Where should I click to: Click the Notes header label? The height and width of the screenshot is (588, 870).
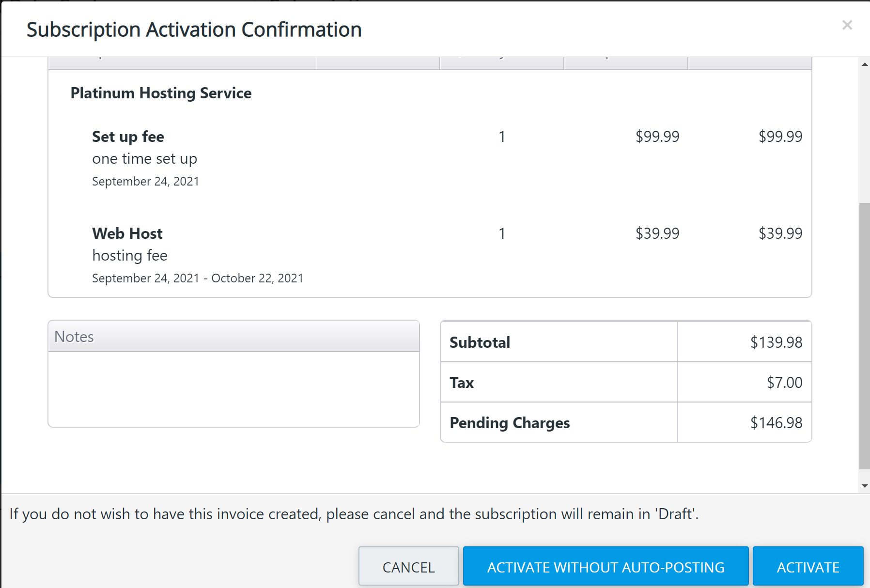[74, 337]
